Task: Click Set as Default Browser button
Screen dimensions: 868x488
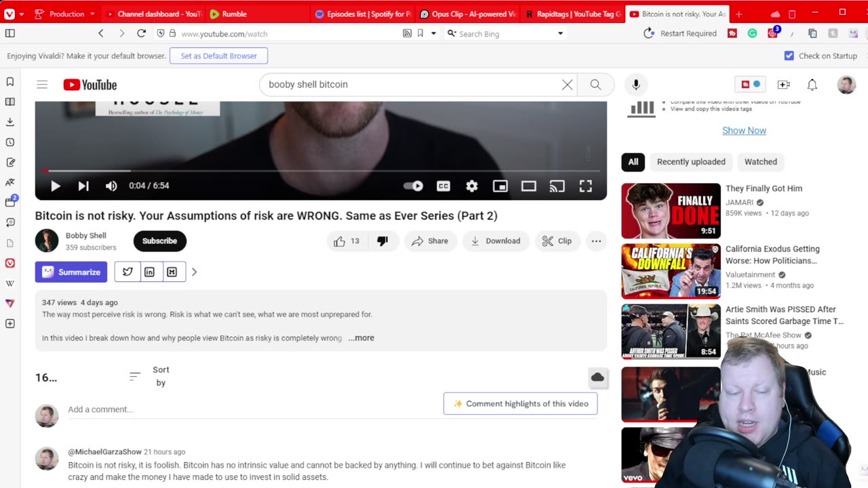Action: point(218,56)
